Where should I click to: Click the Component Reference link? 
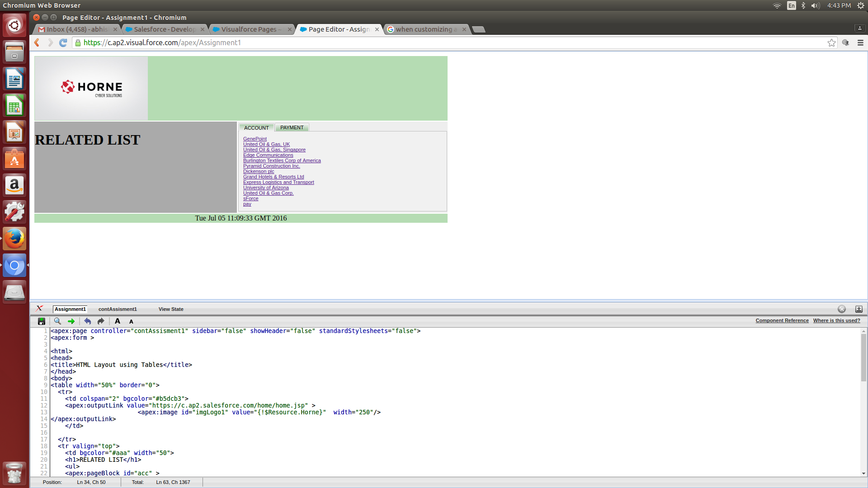[x=782, y=320]
